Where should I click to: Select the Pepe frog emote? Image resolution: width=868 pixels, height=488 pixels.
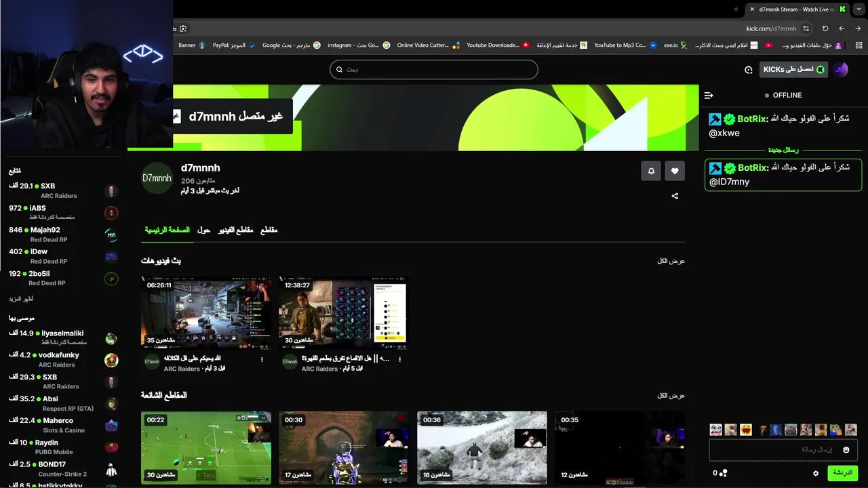pyautogui.click(x=835, y=430)
